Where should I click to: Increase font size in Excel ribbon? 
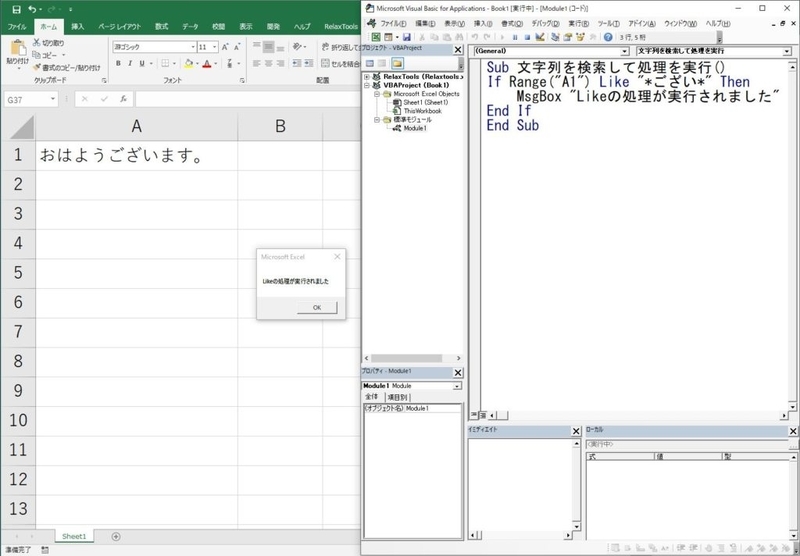225,47
